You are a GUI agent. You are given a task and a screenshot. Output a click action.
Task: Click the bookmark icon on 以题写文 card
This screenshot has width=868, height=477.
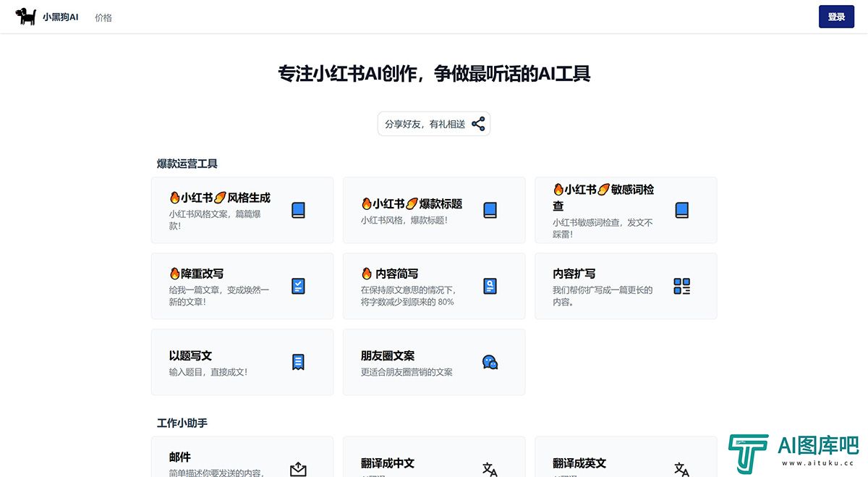pyautogui.click(x=298, y=362)
